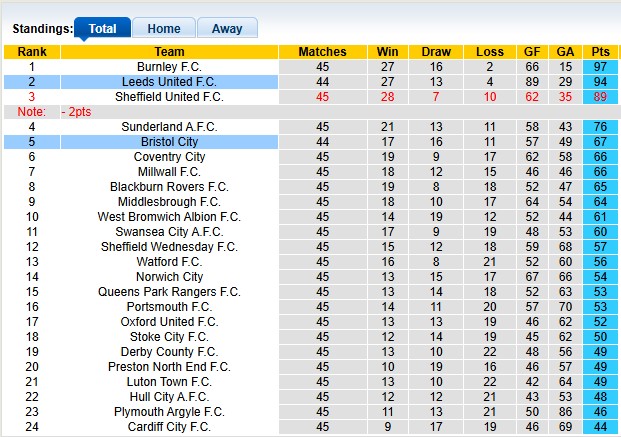Screen dimensions: 621x437
Task: Open Leeds United F.C. team page
Action: click(169, 82)
